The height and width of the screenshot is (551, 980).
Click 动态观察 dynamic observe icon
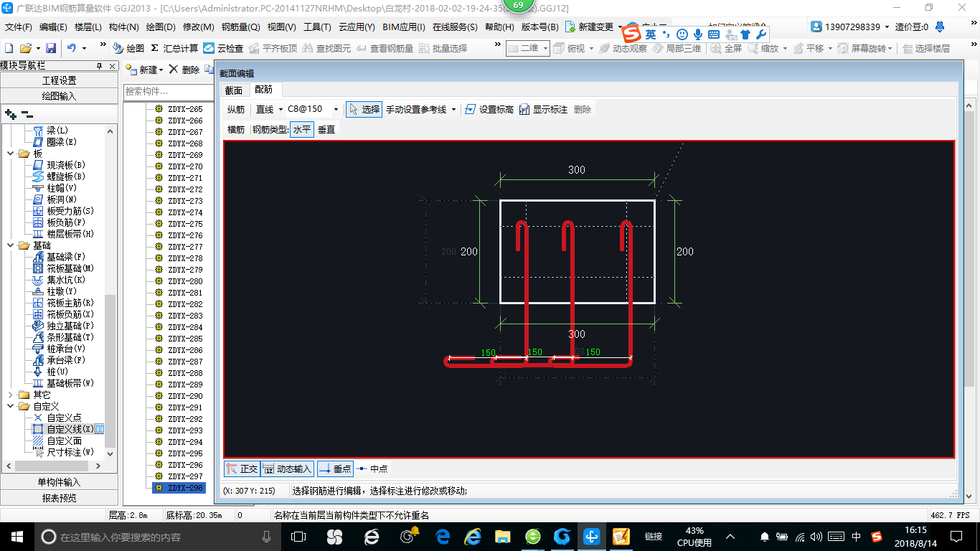coord(623,48)
